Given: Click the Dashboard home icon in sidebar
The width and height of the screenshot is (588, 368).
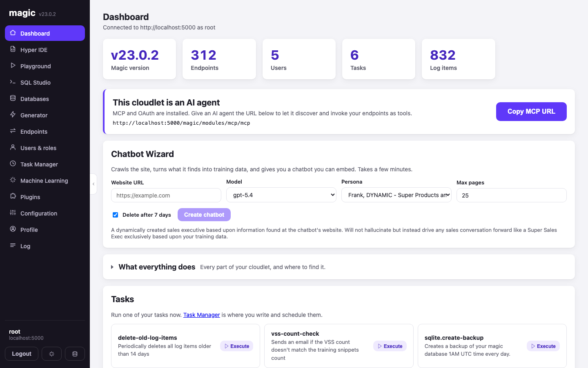Looking at the screenshot, I should (x=13, y=33).
